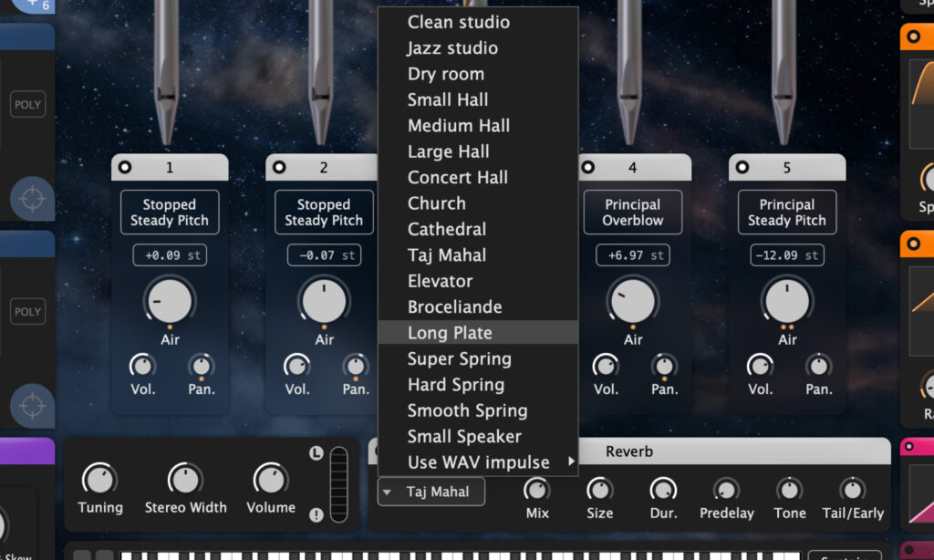934x560 pixels.
Task: Select the Concert Hall reverb
Action: [x=478, y=177]
